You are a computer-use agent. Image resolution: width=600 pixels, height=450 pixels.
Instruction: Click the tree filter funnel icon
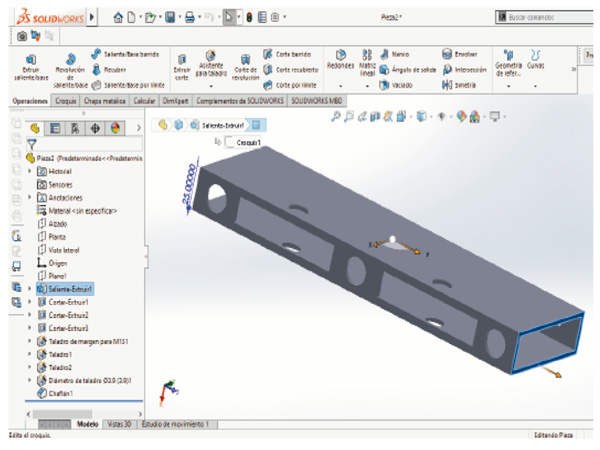point(32,145)
